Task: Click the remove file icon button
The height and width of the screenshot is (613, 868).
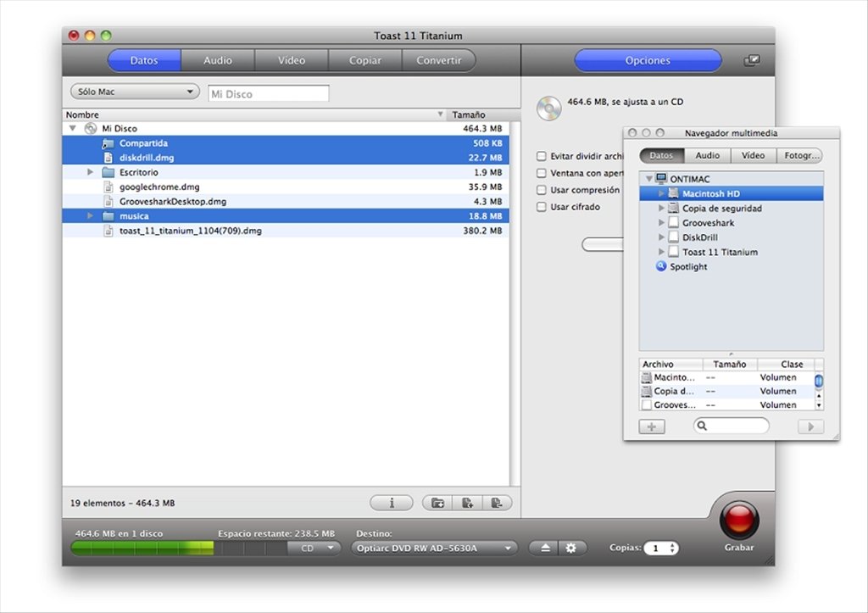Action: point(497,503)
